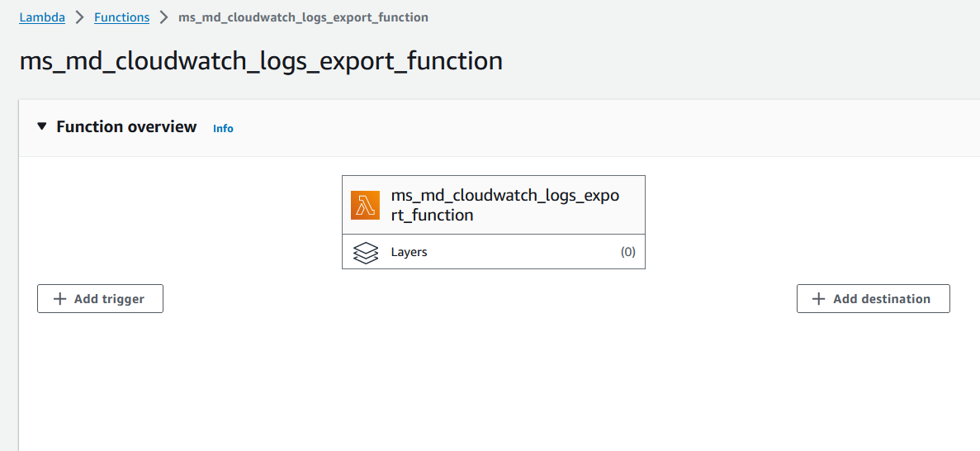
Task: Open the Info link beside Function overview
Action: [x=223, y=128]
